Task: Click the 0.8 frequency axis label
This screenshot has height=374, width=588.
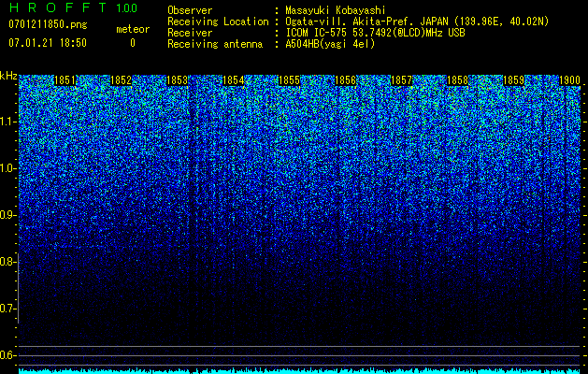Action: click(x=7, y=262)
